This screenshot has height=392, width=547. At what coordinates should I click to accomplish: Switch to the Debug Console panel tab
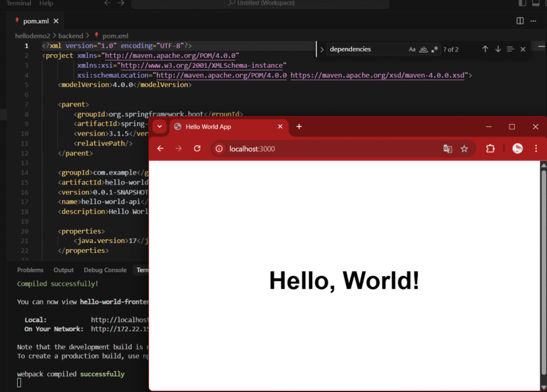(105, 270)
